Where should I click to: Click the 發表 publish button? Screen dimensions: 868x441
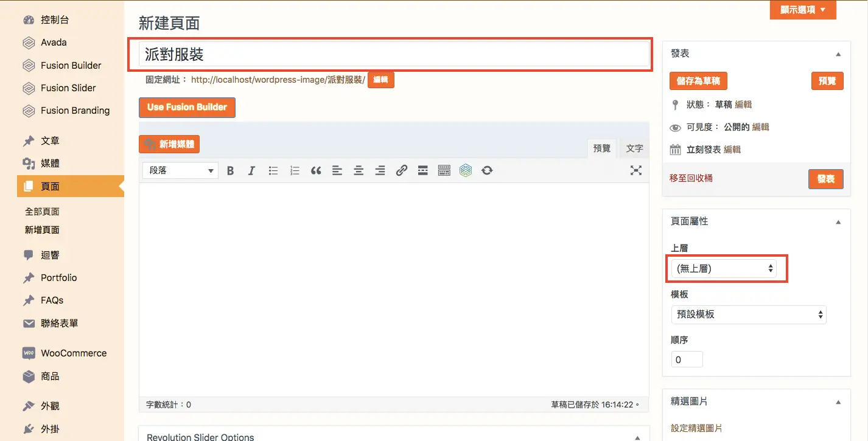(826, 179)
